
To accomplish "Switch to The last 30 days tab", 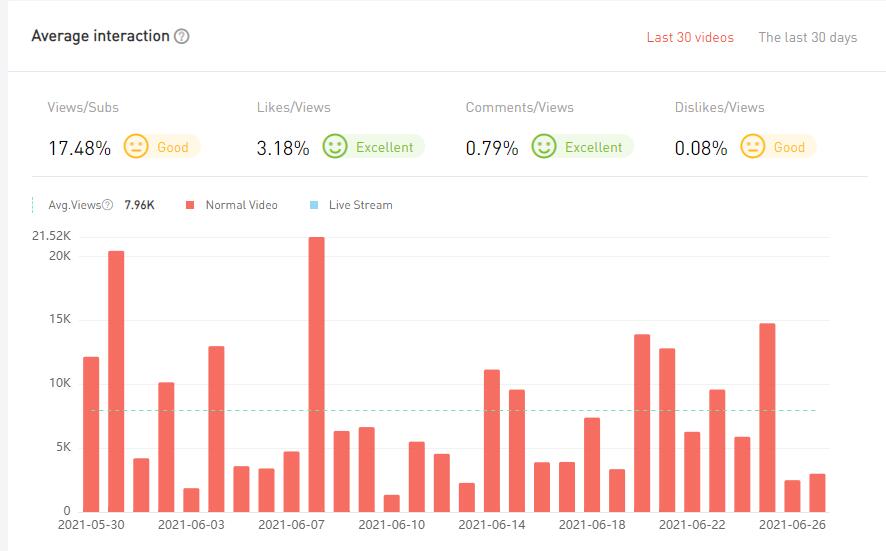I will click(807, 37).
